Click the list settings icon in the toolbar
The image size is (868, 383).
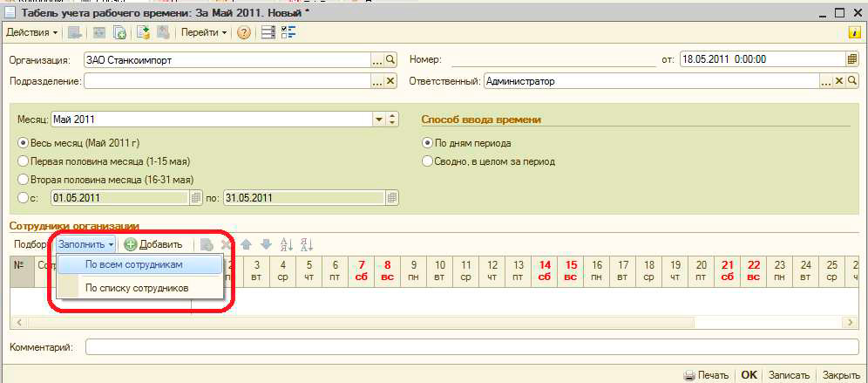click(x=268, y=33)
